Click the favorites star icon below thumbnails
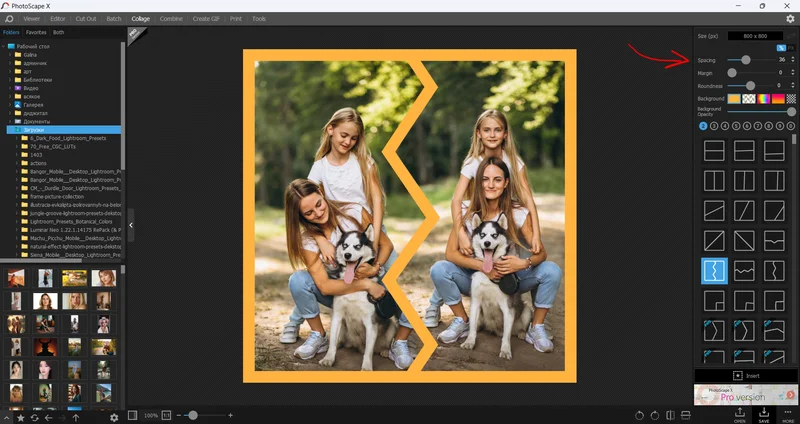 pyautogui.click(x=20, y=416)
